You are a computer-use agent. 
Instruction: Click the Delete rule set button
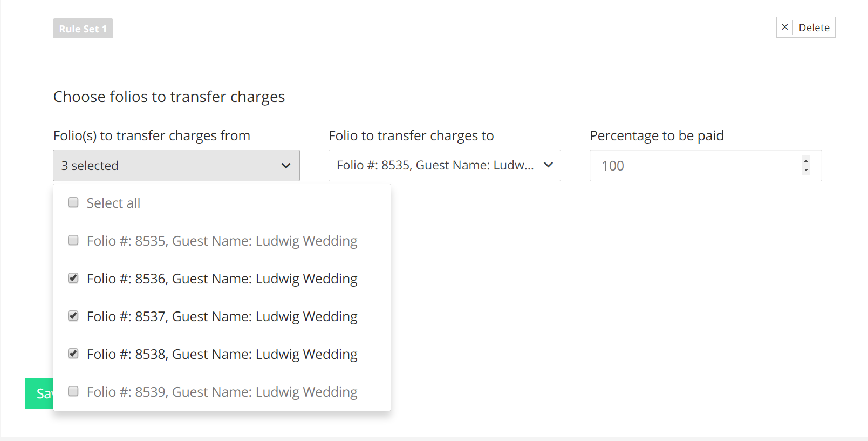(x=805, y=28)
